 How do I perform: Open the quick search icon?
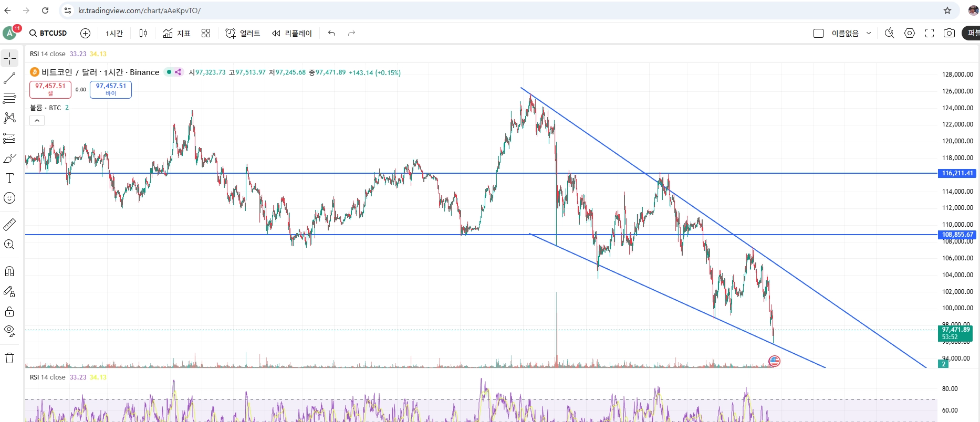pos(889,33)
